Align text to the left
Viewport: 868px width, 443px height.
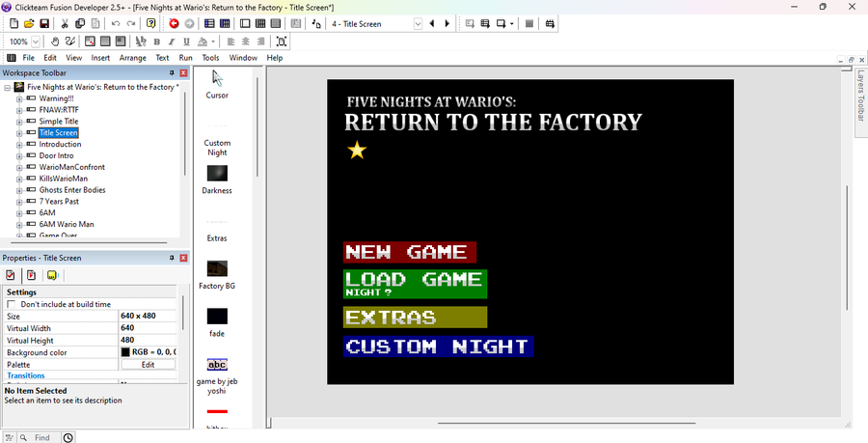click(x=231, y=41)
